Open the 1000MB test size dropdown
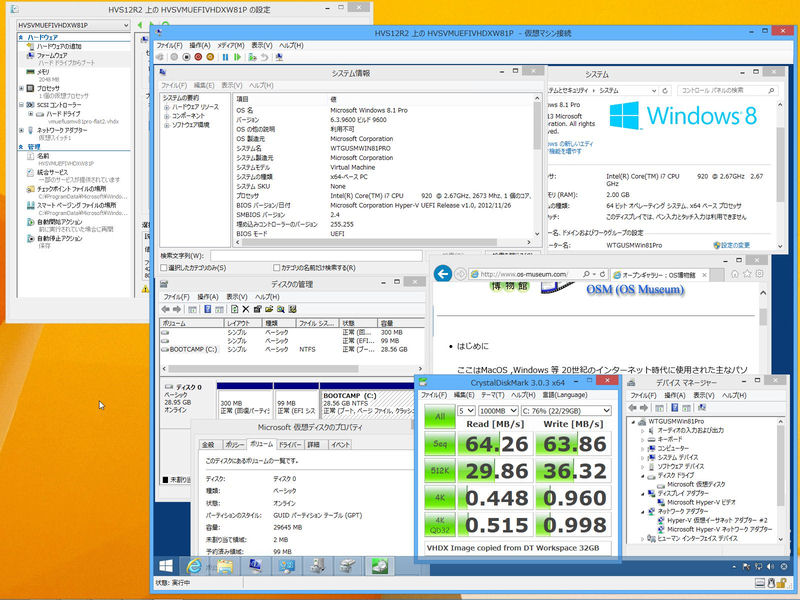This screenshot has height=600, width=800. 498,411
